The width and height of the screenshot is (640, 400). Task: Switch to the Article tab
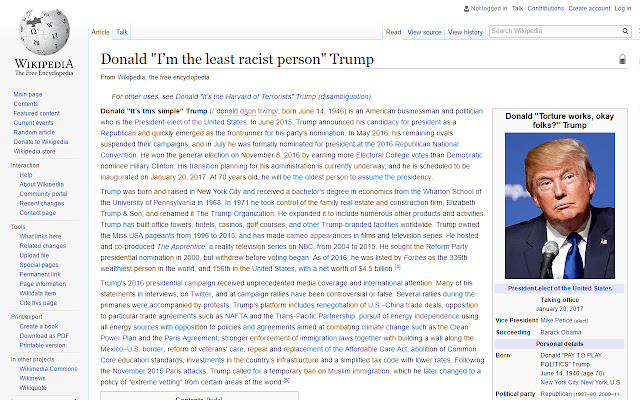(100, 32)
